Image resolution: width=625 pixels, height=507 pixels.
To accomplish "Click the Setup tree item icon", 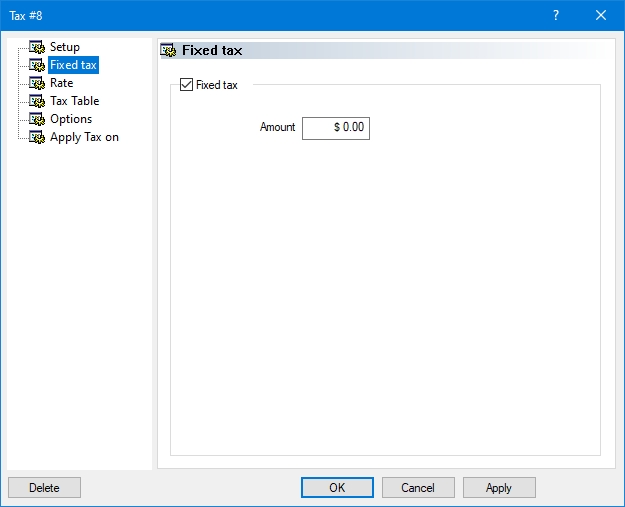I will (x=38, y=47).
